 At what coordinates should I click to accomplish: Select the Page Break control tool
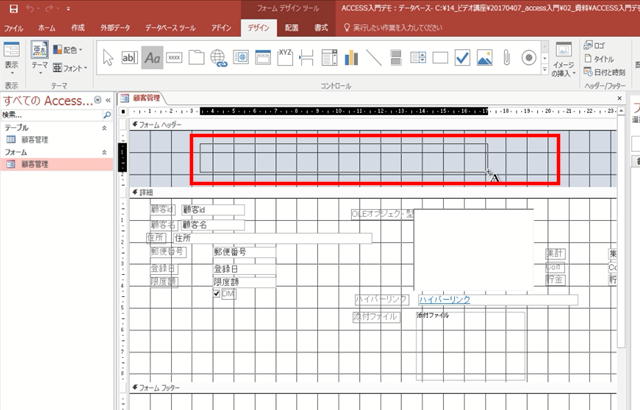[307, 58]
